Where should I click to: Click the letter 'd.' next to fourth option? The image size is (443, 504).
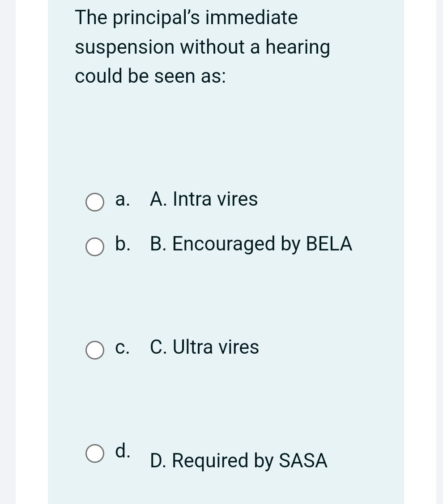coord(122,451)
